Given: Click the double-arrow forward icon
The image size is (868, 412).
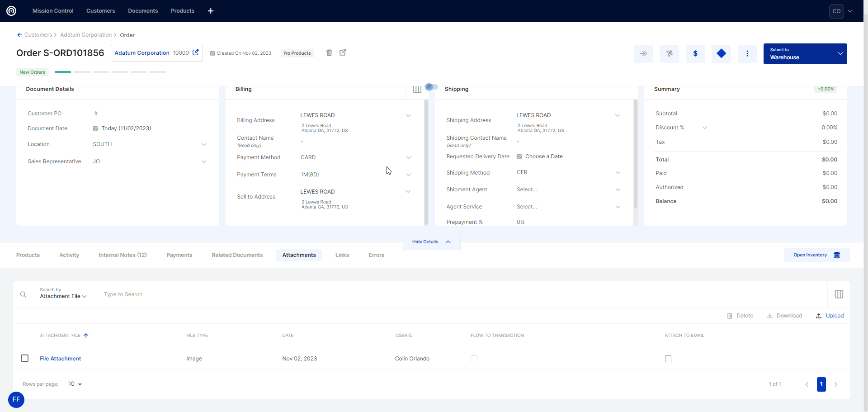Looking at the screenshot, I should pyautogui.click(x=643, y=54).
